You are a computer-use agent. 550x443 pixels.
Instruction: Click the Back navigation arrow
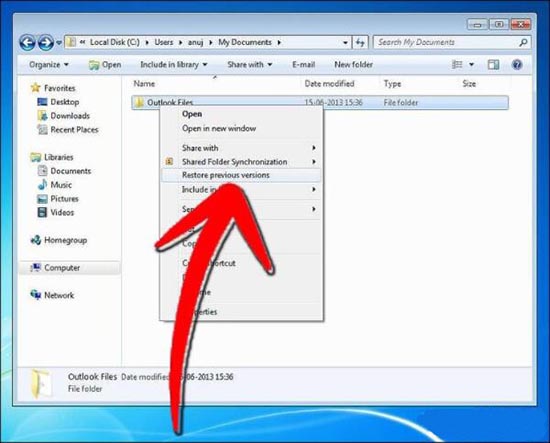[27, 43]
